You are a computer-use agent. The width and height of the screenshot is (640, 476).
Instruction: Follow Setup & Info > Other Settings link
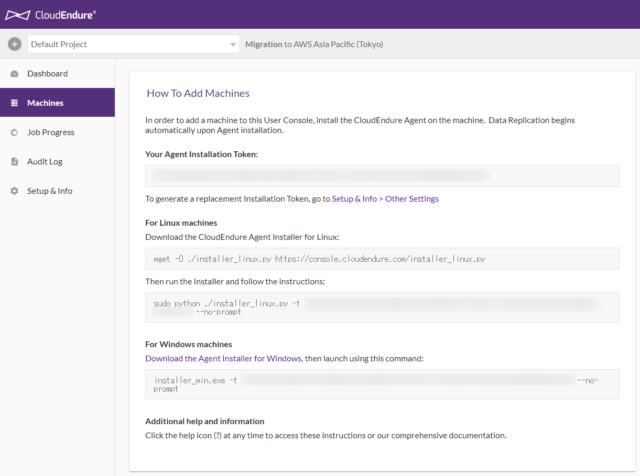point(385,199)
